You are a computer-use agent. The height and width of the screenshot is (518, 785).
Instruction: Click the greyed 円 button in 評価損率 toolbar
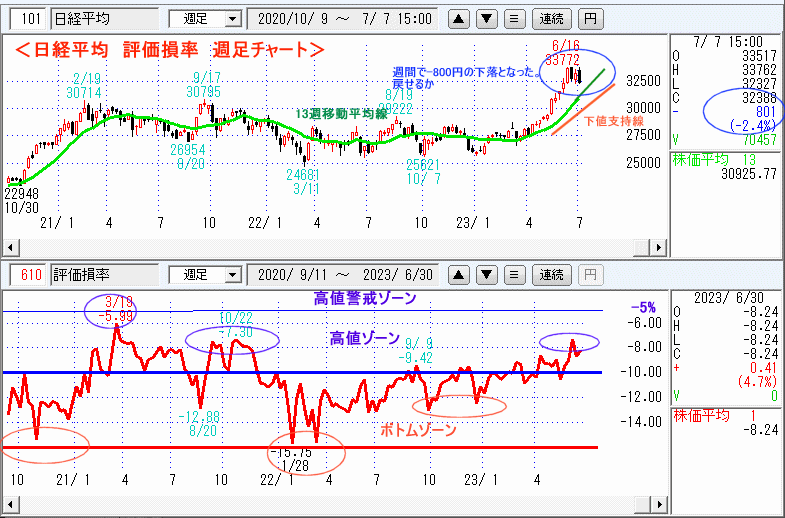(591, 275)
